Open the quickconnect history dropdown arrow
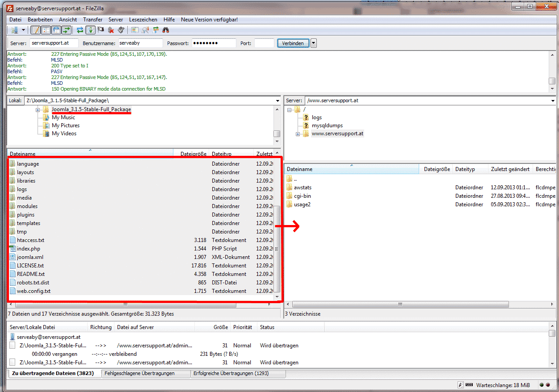The width and height of the screenshot is (559, 392). (x=314, y=43)
